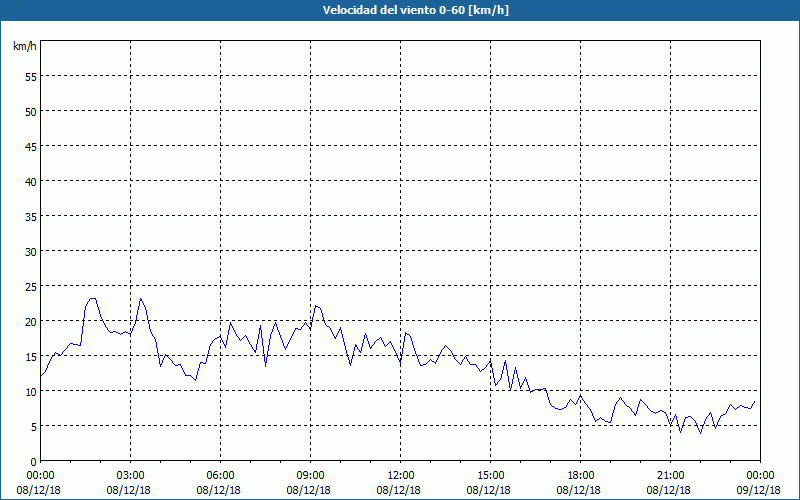Viewport: 800px width, 500px height.
Task: Select the "08/12/18" date under 21:00
Action: click(x=669, y=490)
